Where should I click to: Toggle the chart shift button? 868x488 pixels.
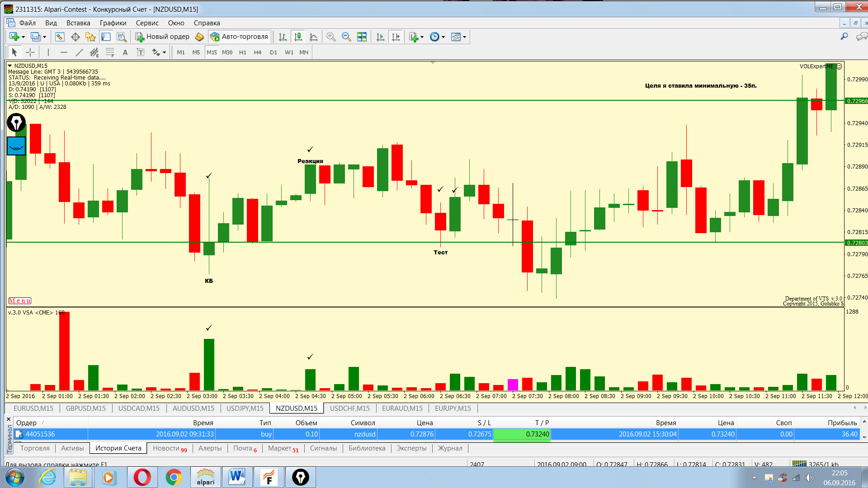click(396, 37)
